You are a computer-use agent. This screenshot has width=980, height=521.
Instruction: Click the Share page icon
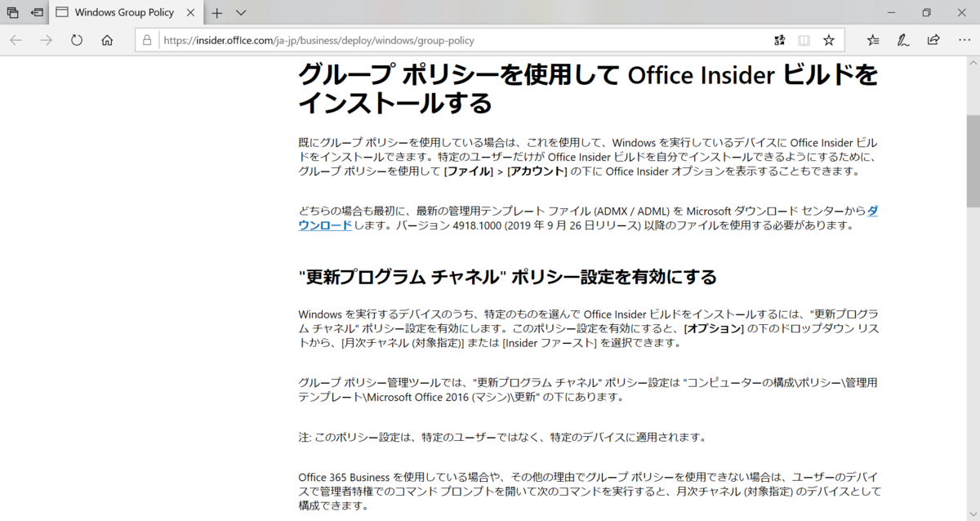[x=933, y=40]
